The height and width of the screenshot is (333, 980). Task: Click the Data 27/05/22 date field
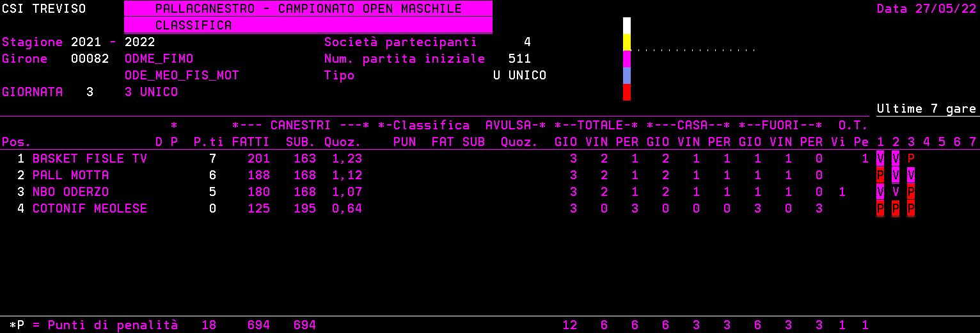tap(926, 9)
